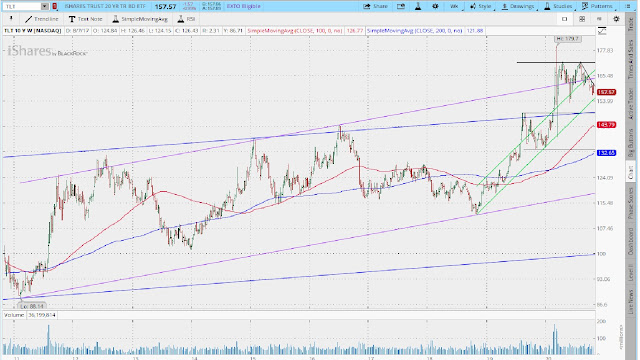Click the ISHARES TRUST 20 YR TR BD ETF description

(105, 6)
